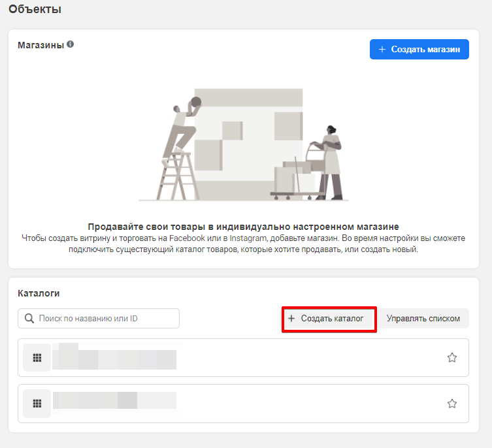Toggle the star on the second catalog
Viewport: 492px width, 448px height.
coord(451,404)
